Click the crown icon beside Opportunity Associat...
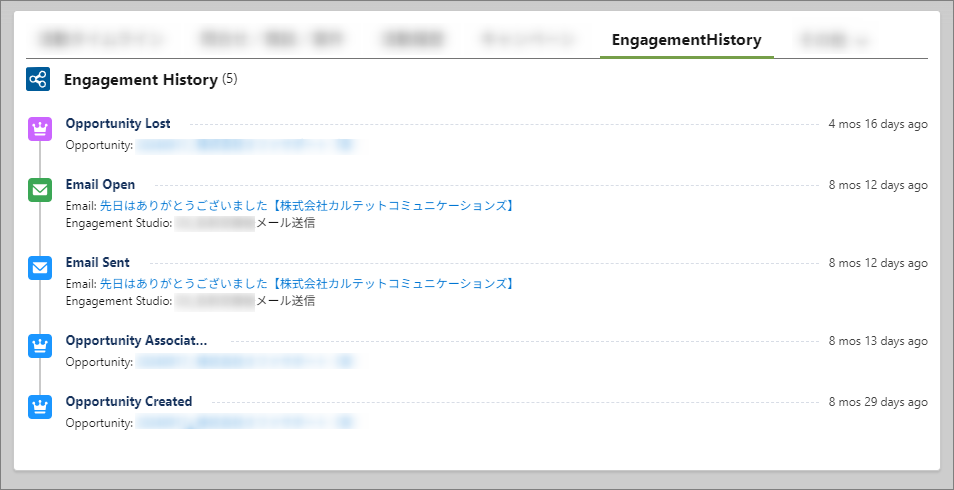The height and width of the screenshot is (490, 954). click(x=40, y=346)
